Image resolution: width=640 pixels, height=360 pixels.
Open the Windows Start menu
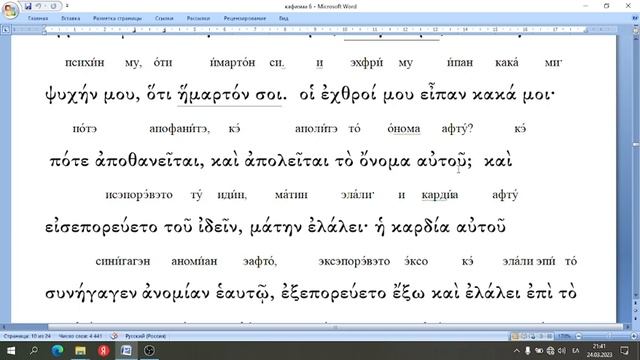tap(11, 351)
